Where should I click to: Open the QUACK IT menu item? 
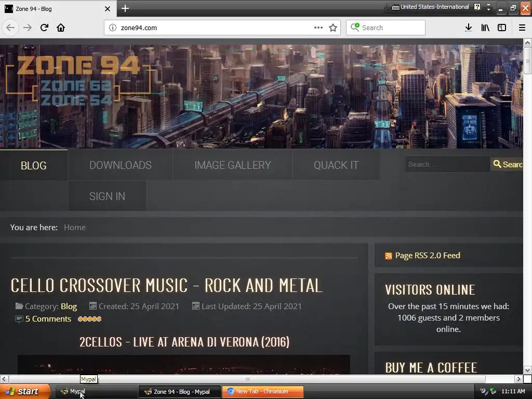click(336, 165)
